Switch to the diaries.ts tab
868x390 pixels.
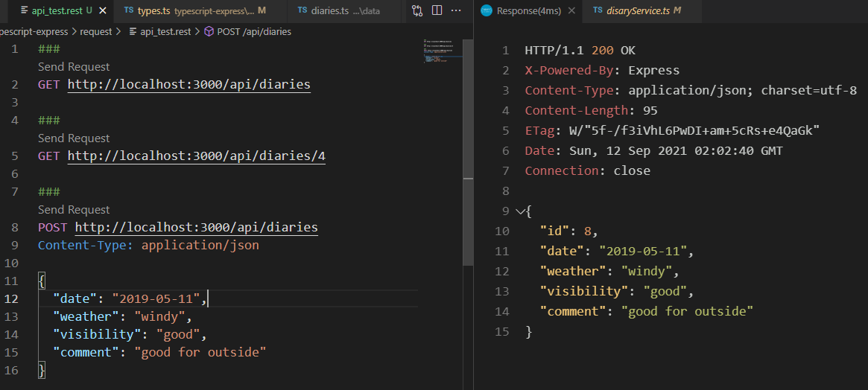coord(343,10)
